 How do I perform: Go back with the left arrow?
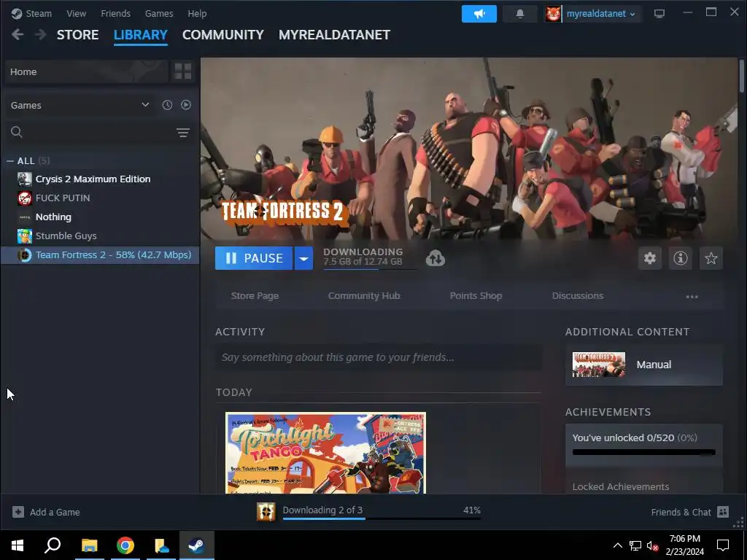coord(18,34)
